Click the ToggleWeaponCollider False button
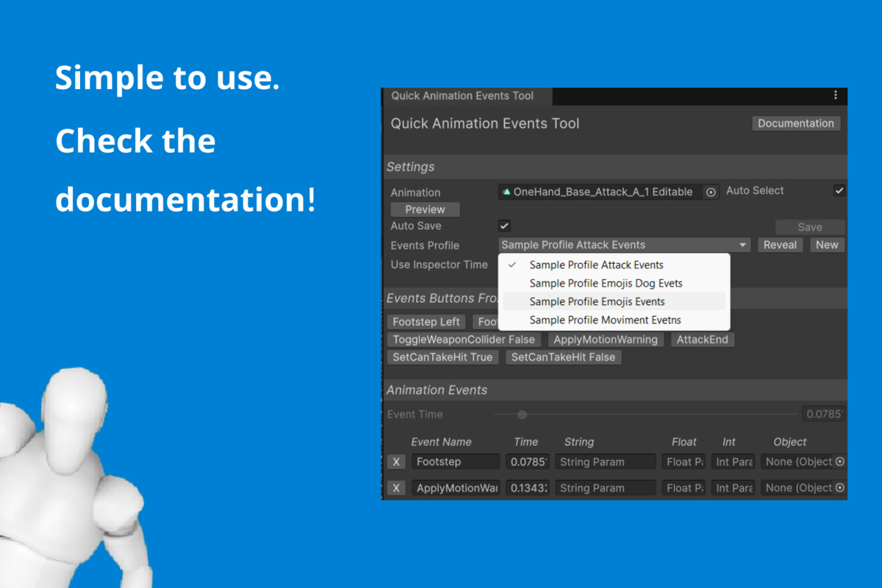This screenshot has height=588, width=882. (x=465, y=340)
